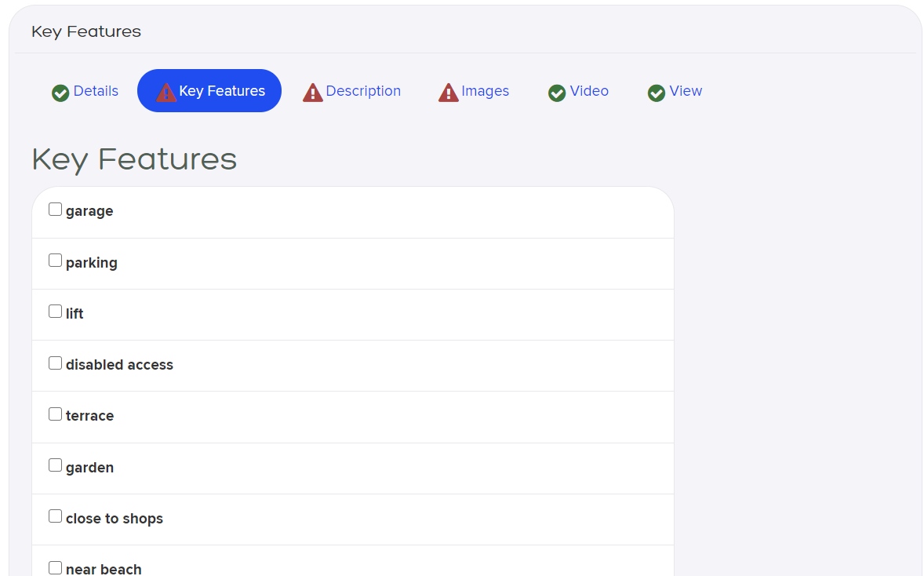Mark the terrace checkbox
Image resolution: width=924 pixels, height=576 pixels.
55,414
